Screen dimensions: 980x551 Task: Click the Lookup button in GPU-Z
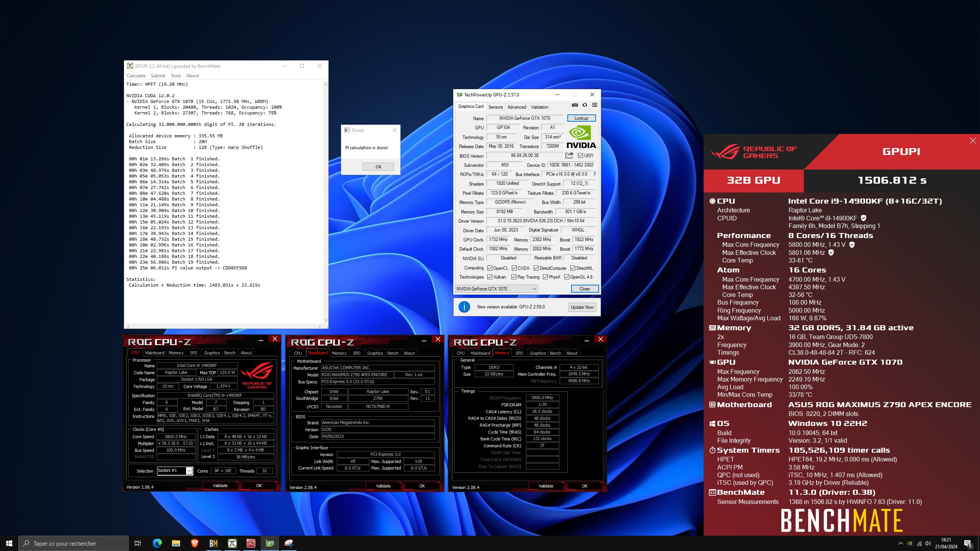pos(581,118)
